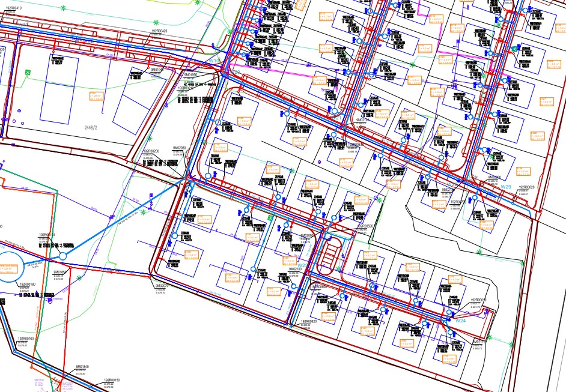Viewport: 566px width, 392px height.
Task: Select the orange data box inside parcel 2448/2
Action: pos(96,95)
